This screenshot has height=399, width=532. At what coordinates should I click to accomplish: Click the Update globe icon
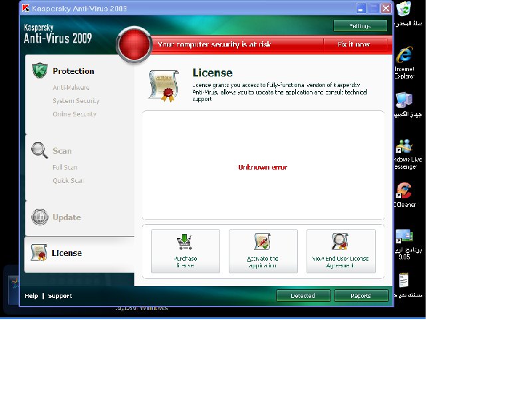40,217
